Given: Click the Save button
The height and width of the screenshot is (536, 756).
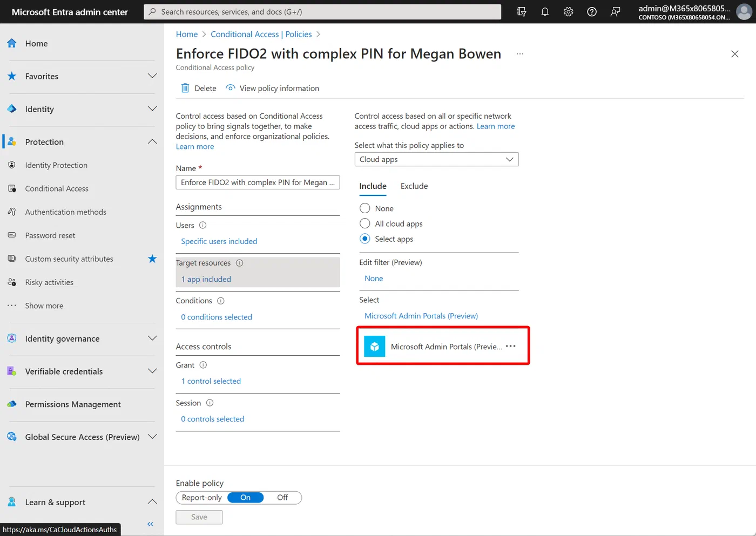Looking at the screenshot, I should 199,517.
